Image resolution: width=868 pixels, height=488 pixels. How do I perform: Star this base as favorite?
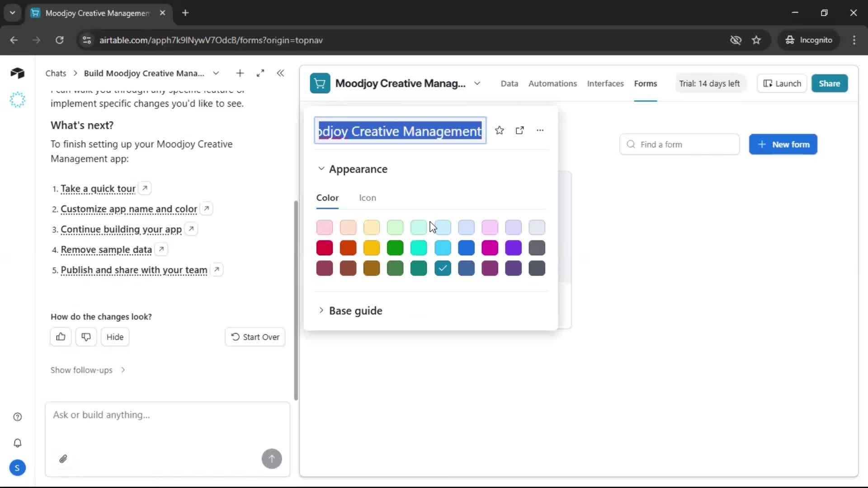click(x=499, y=130)
